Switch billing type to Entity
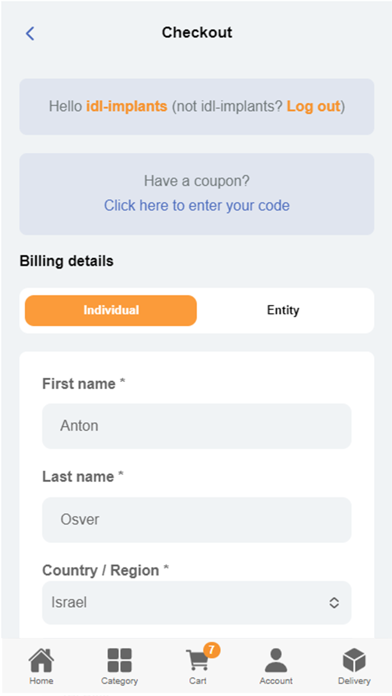Viewport: 392px width, 696px height. tap(283, 310)
